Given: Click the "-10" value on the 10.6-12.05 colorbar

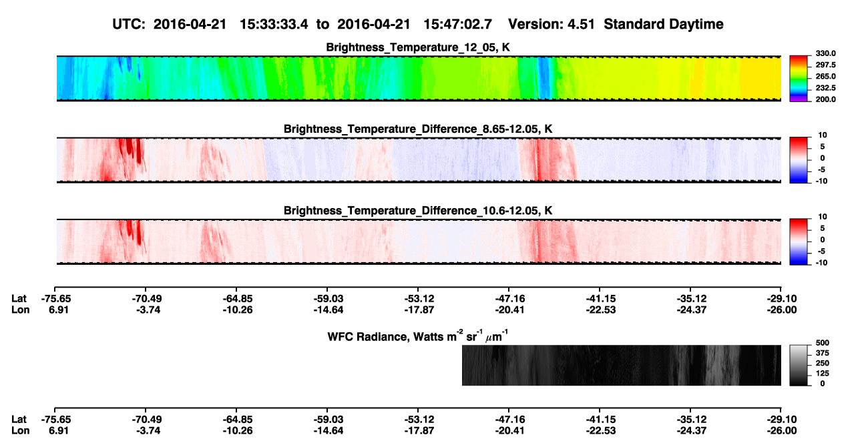Looking at the screenshot, I should pyautogui.click(x=821, y=262).
